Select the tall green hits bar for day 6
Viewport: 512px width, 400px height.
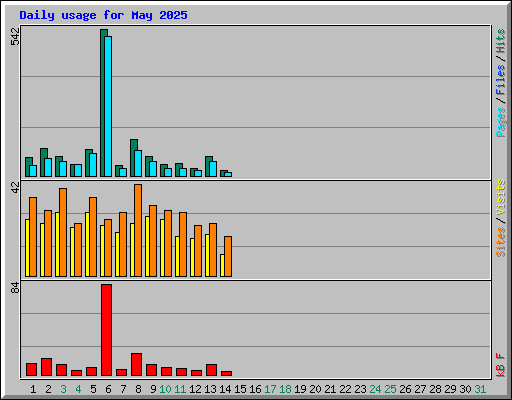pos(102,103)
